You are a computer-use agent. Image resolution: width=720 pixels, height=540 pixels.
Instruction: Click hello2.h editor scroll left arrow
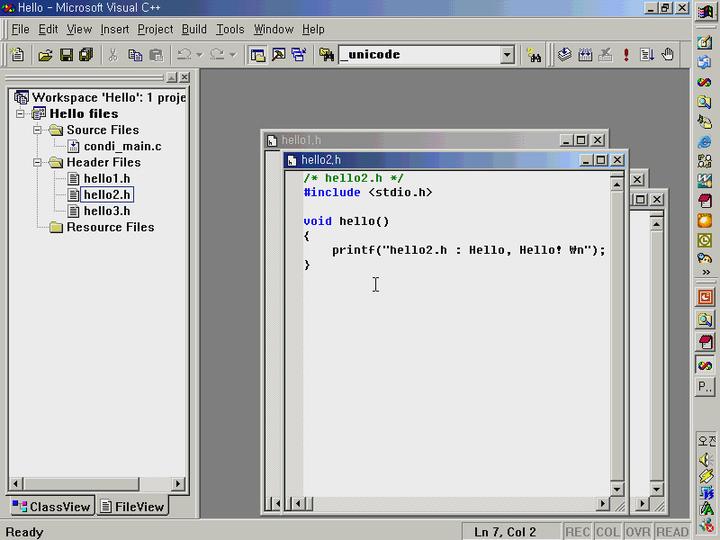pyautogui.click(x=297, y=504)
